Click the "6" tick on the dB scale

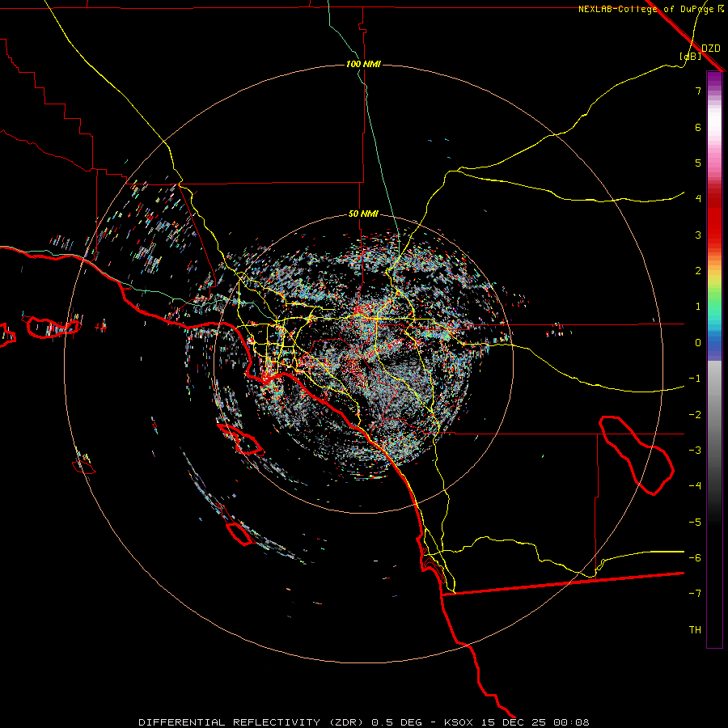click(698, 127)
